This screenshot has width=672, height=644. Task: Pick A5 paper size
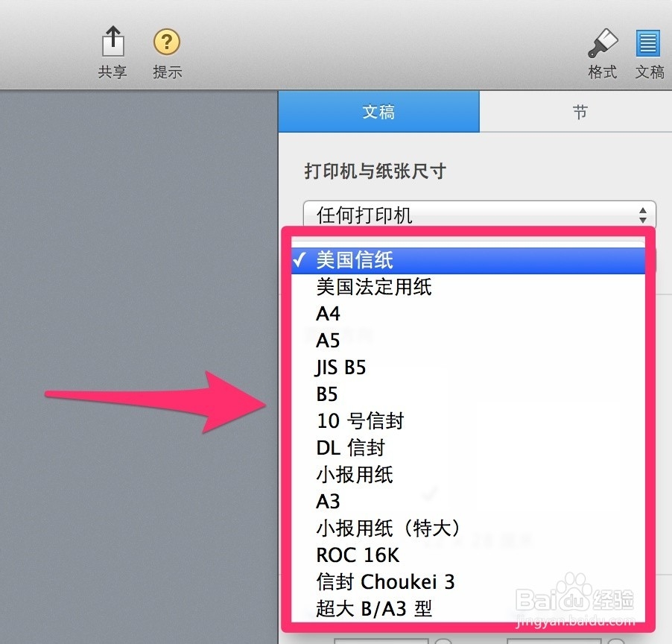(x=468, y=341)
